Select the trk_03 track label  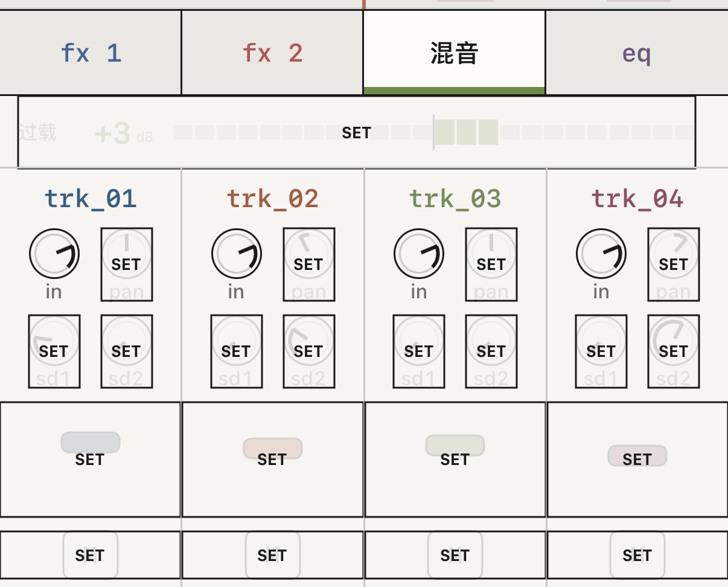pos(455,199)
